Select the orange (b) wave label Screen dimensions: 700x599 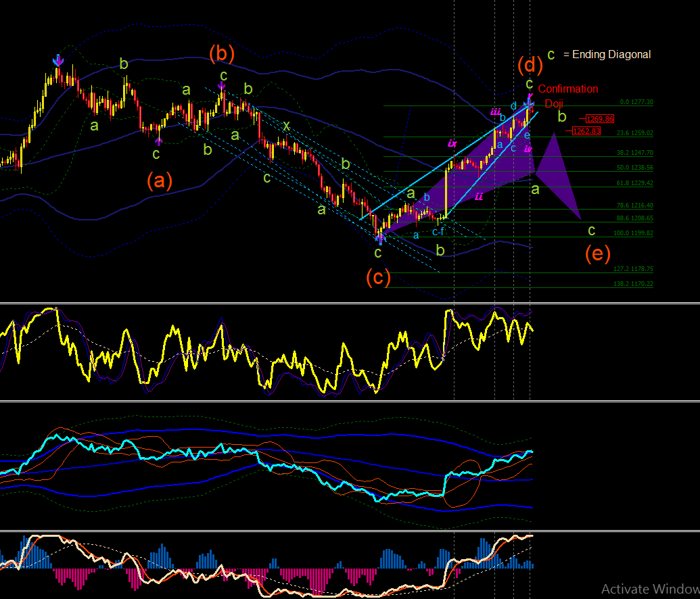(221, 53)
